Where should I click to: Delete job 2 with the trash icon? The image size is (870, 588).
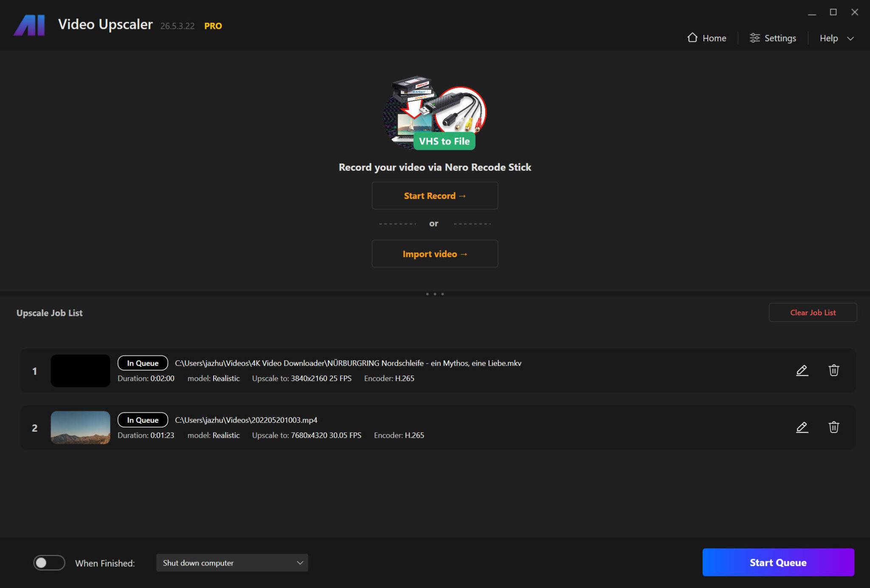pos(833,427)
